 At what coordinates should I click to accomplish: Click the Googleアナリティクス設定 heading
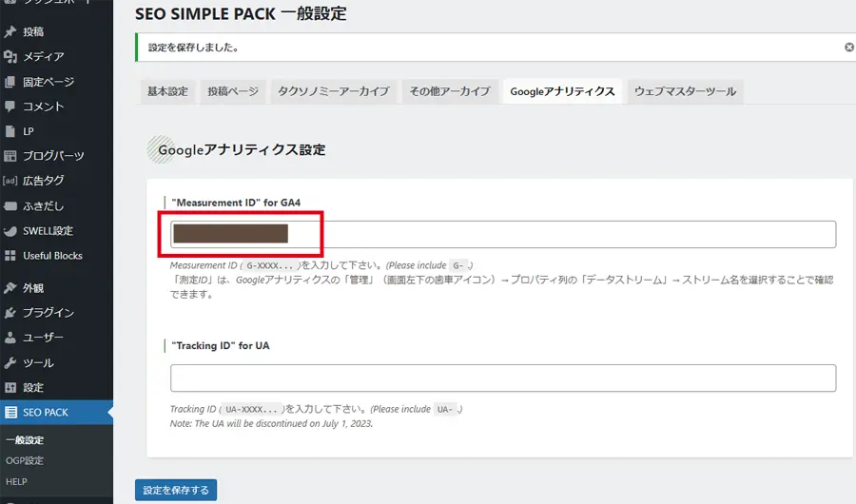coord(242,149)
